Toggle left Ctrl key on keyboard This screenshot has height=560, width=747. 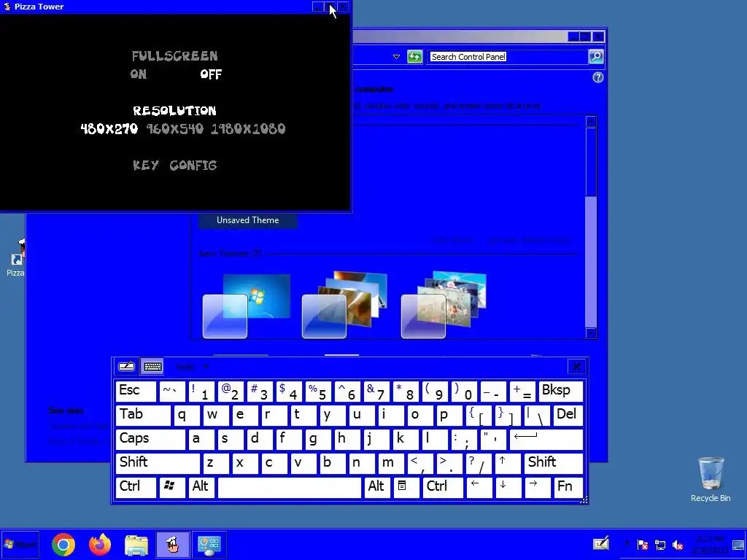136,487
